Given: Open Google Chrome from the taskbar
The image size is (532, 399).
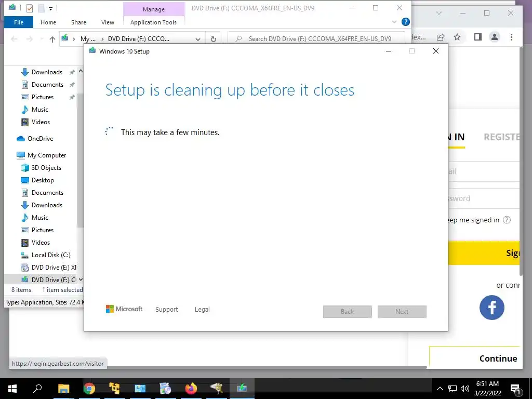Looking at the screenshot, I should (89, 389).
